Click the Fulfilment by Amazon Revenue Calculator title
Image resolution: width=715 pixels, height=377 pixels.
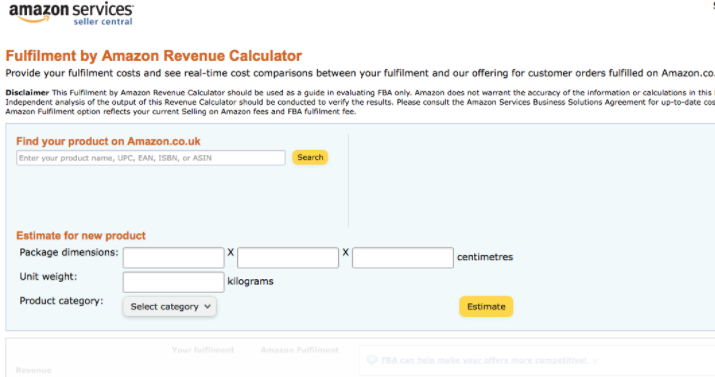(x=154, y=56)
